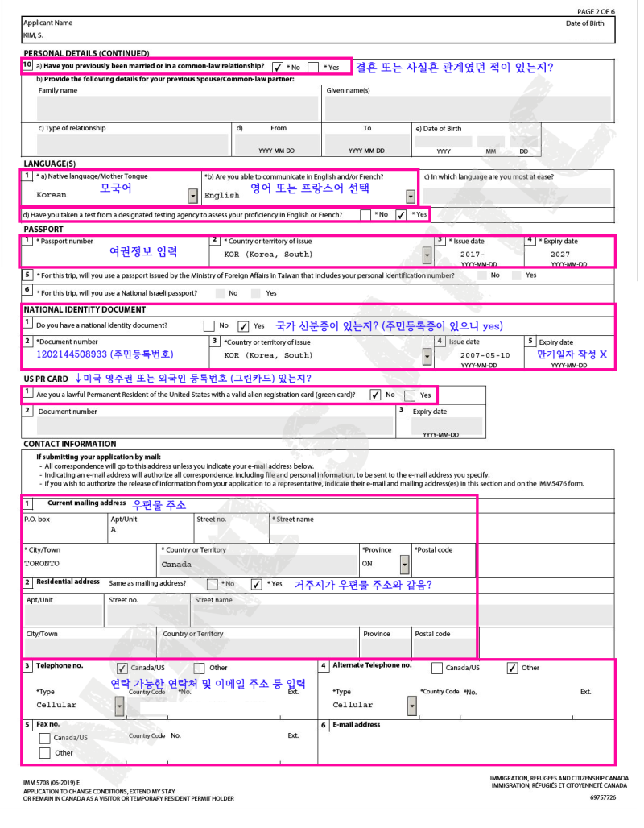This screenshot has height=828, width=644.
Task: Click the Applicant Name field KIM, S.
Action: [x=33, y=35]
